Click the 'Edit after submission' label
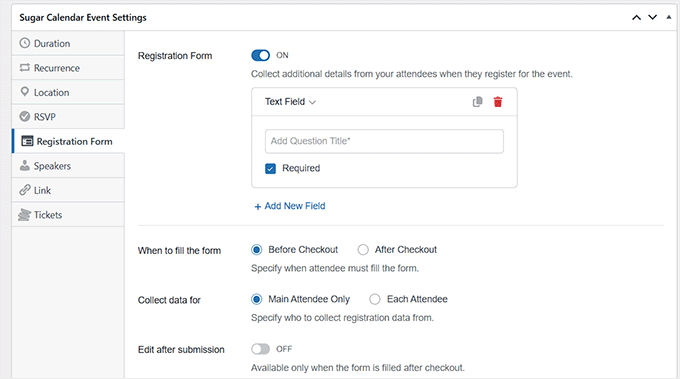This screenshot has width=680, height=379. pyautogui.click(x=181, y=350)
